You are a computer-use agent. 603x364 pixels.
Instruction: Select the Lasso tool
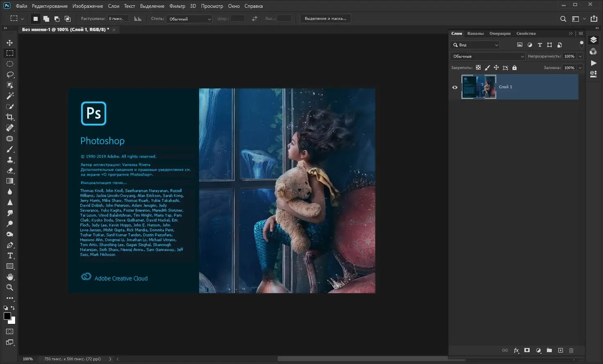[10, 75]
